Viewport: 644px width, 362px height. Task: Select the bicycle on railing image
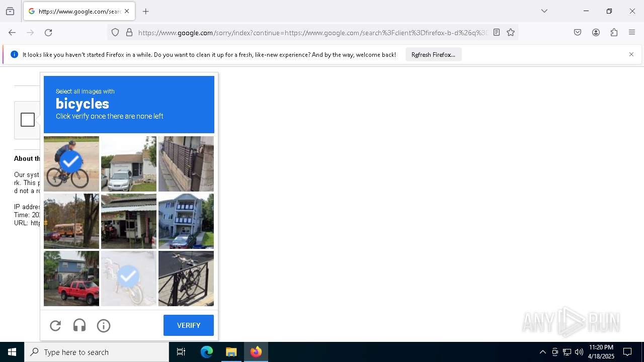186,279
